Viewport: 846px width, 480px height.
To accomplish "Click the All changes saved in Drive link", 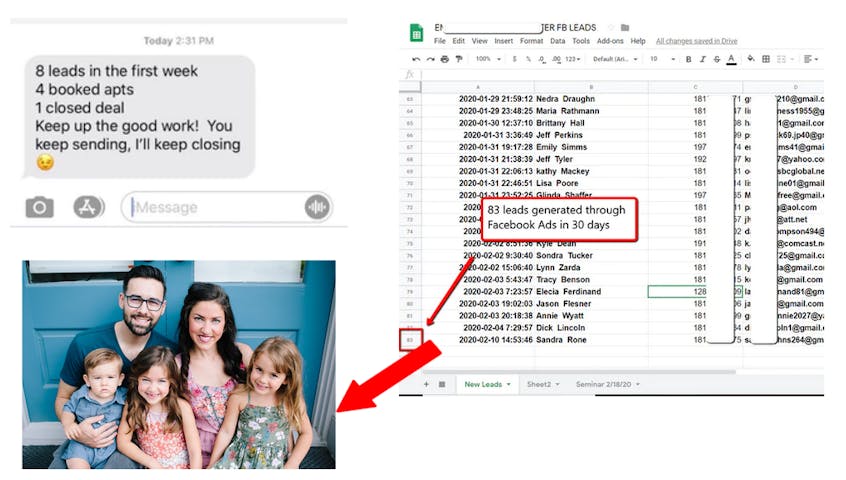I will (x=696, y=41).
